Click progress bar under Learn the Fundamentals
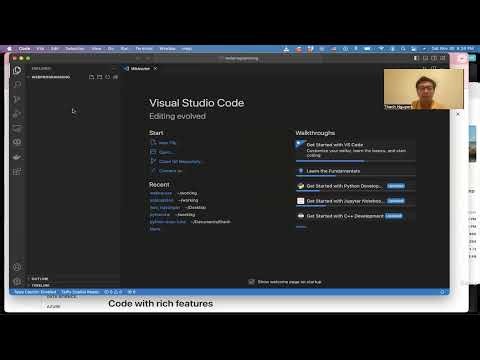The height and width of the screenshot is (360, 480). coord(356,176)
